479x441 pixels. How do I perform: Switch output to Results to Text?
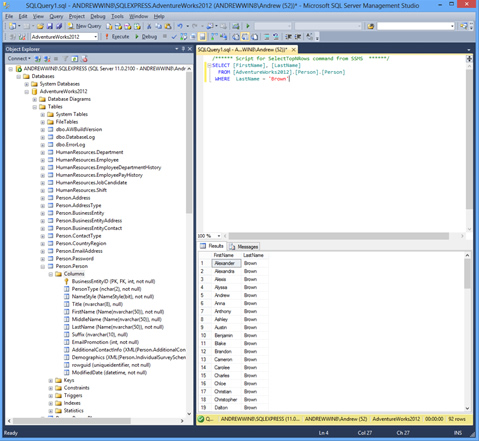point(236,37)
